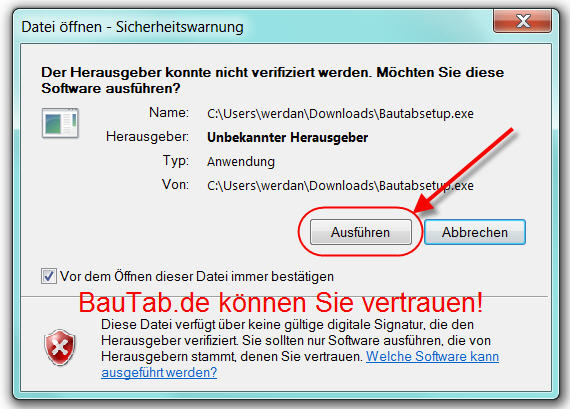Viewport: 570px width, 409px height.
Task: Open 'Welche Software kann ausgeführt werden?' link
Action: 300,365
